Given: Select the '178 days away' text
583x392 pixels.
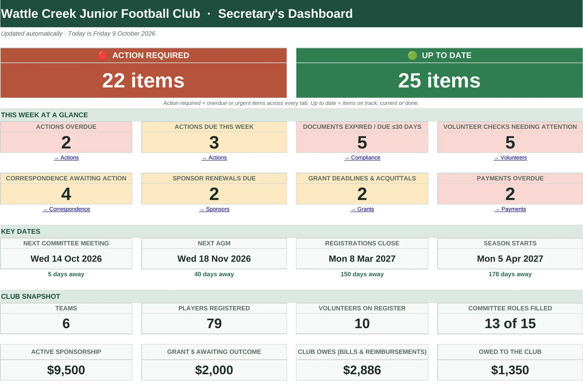Looking at the screenshot, I should click(x=510, y=274).
